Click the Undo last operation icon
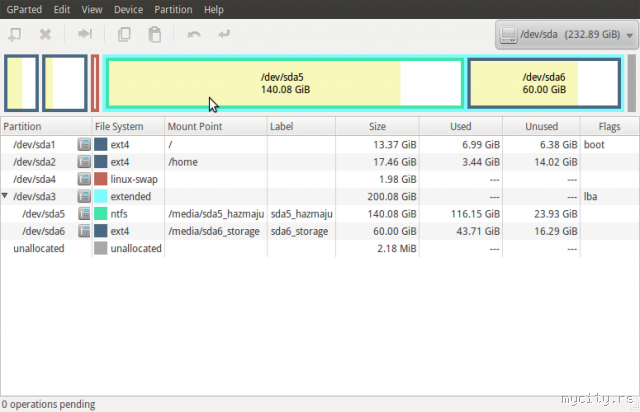640x412 pixels. pos(194,34)
